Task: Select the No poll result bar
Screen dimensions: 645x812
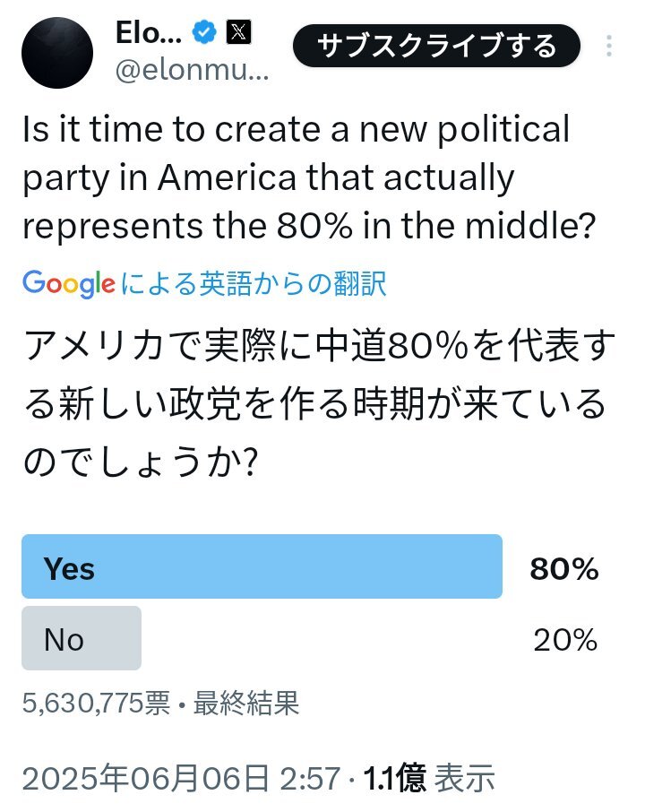Action: pyautogui.click(x=82, y=638)
